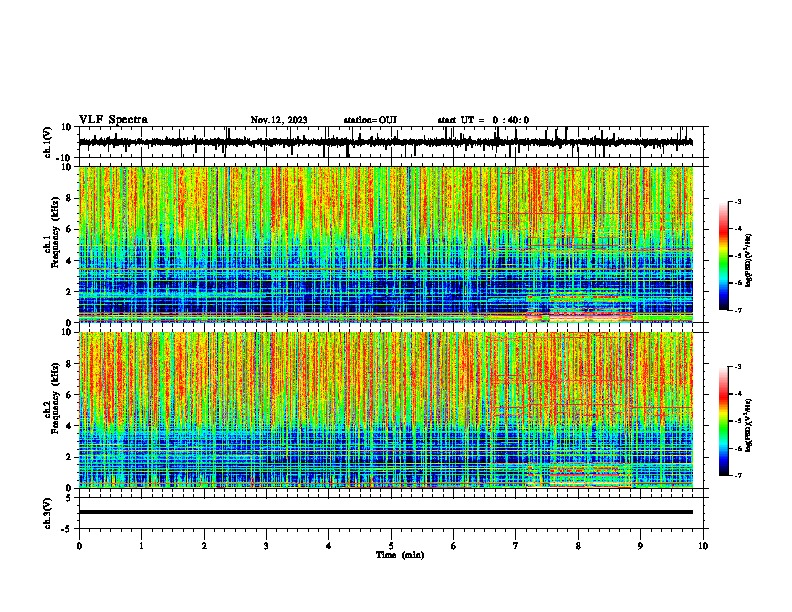
Task: Click the "Time (min)" axis title
Action: pos(400,555)
